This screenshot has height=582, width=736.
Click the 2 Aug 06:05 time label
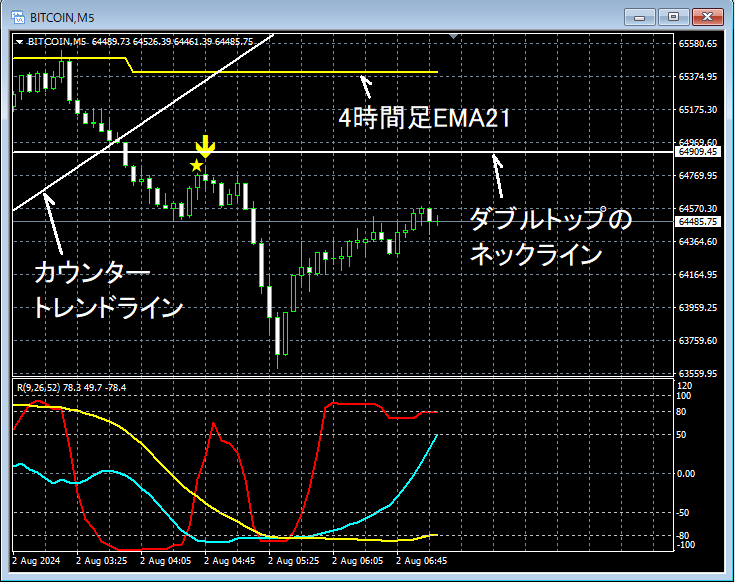coord(358,561)
